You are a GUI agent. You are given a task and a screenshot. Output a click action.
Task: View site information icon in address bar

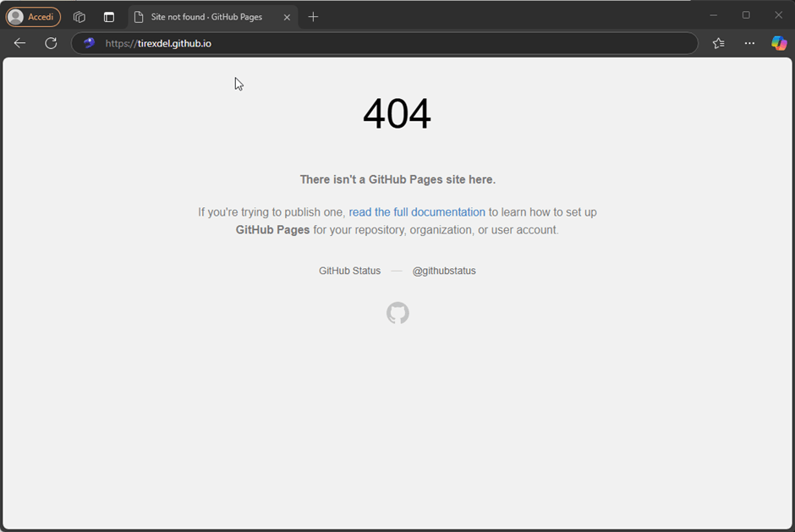click(x=89, y=43)
